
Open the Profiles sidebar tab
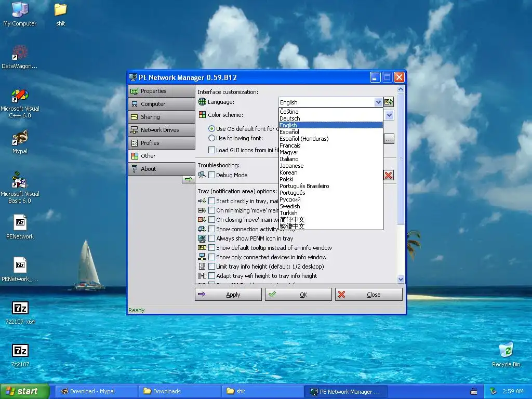pyautogui.click(x=162, y=143)
